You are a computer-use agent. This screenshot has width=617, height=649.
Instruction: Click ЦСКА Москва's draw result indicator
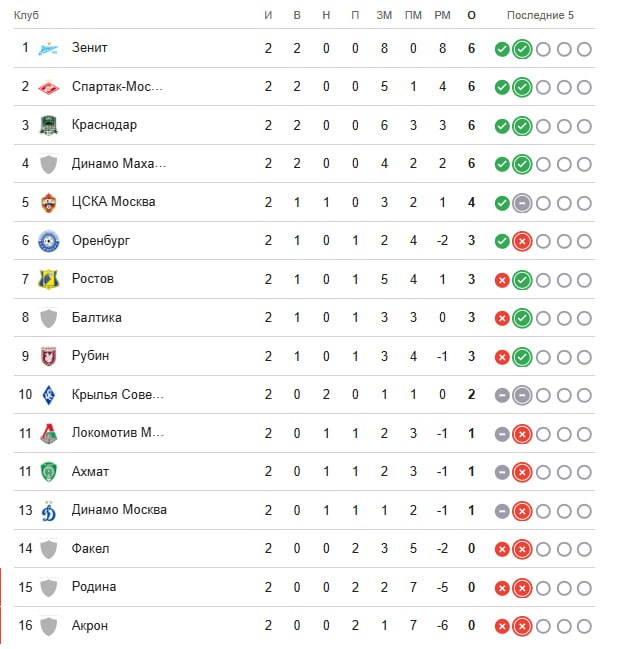522,203
